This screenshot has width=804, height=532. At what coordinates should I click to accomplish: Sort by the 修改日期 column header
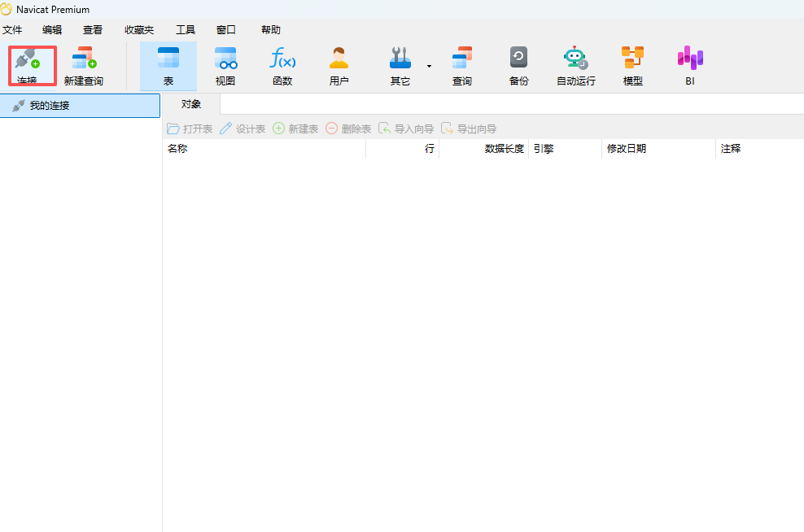coord(659,149)
